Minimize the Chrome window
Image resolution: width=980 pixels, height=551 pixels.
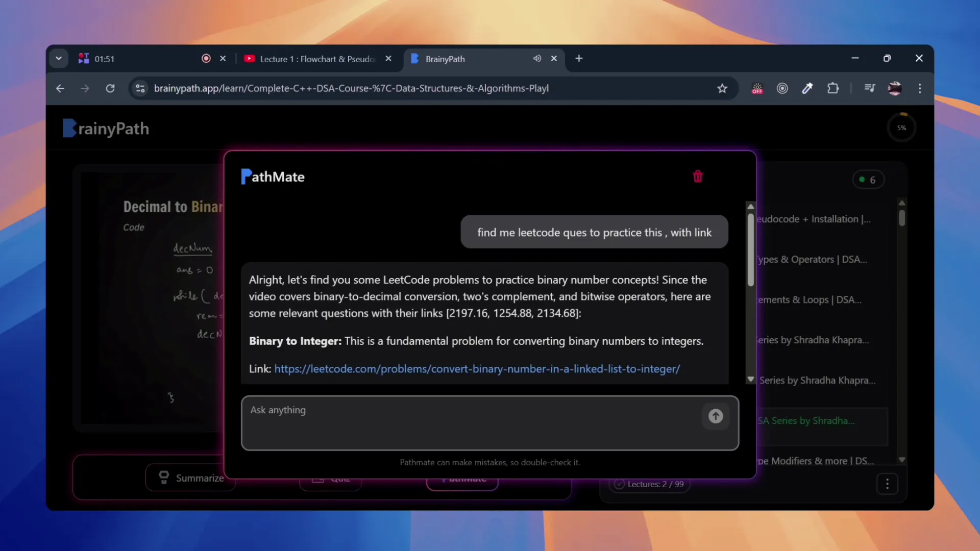click(x=855, y=58)
